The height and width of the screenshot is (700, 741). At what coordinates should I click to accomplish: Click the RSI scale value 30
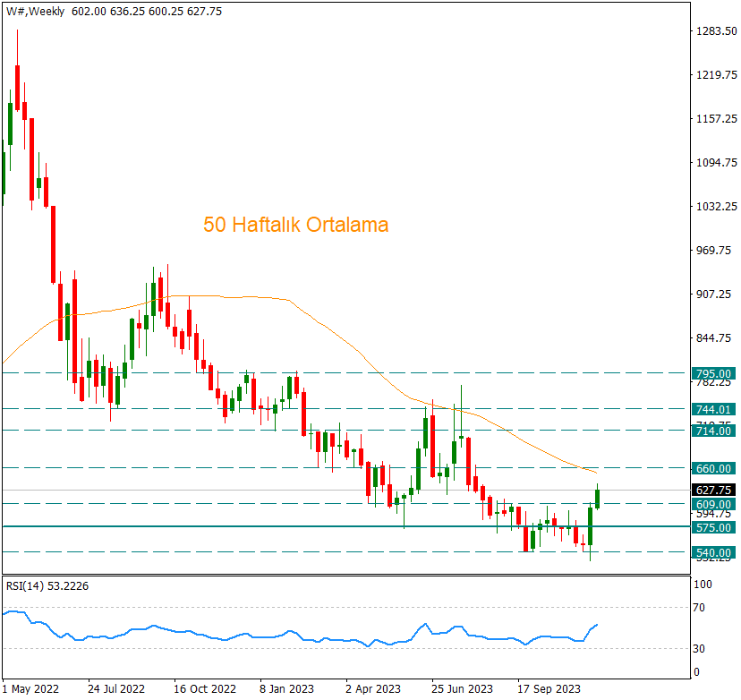tap(699, 649)
